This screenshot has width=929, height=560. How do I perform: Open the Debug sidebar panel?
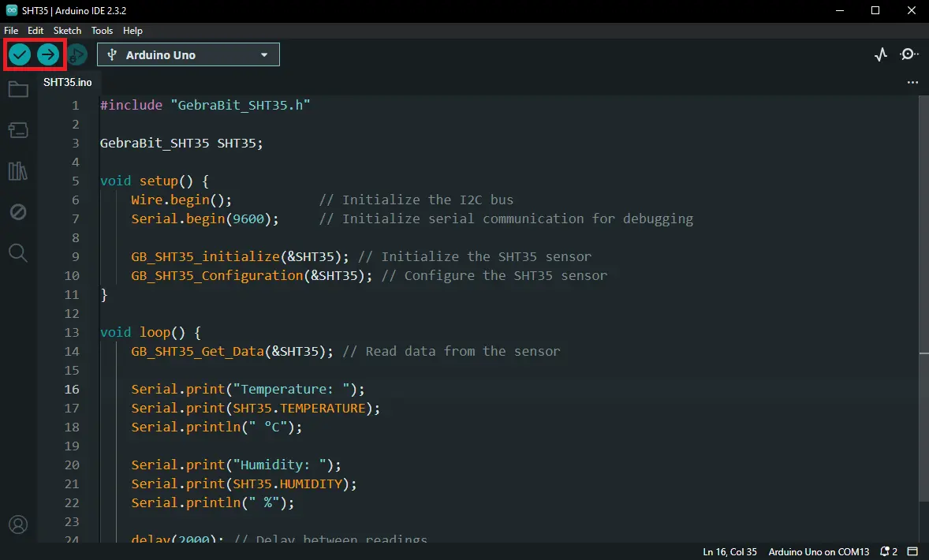[x=18, y=211]
